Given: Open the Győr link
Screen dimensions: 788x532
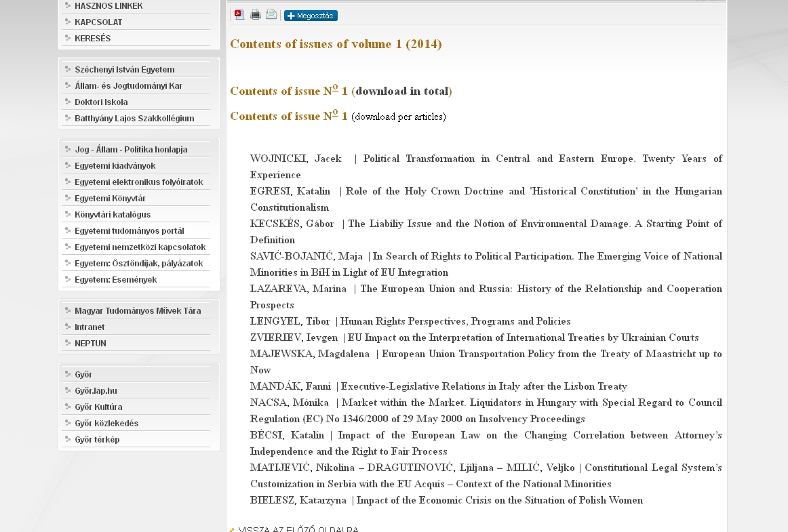Looking at the screenshot, I should 83,374.
